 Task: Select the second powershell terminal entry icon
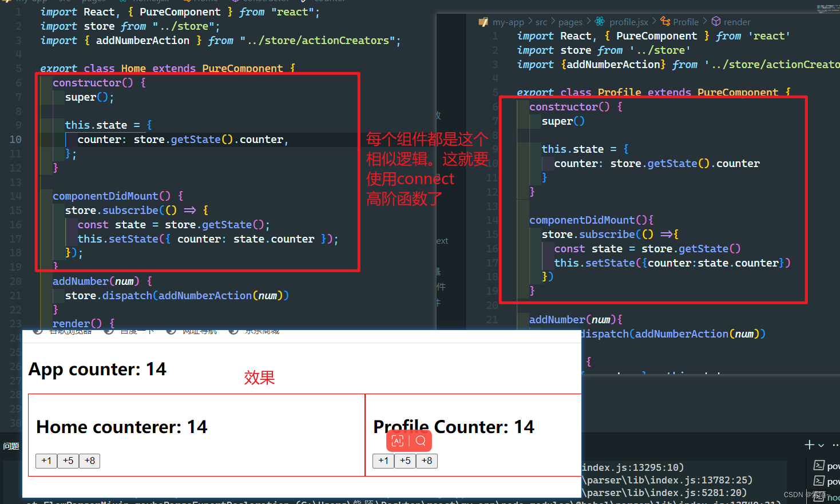(x=819, y=481)
